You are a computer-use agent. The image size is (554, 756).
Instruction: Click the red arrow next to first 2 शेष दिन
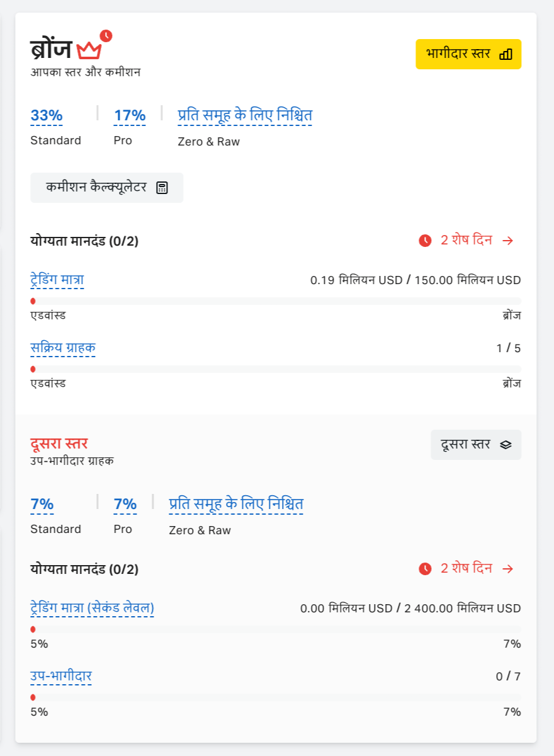coord(508,241)
